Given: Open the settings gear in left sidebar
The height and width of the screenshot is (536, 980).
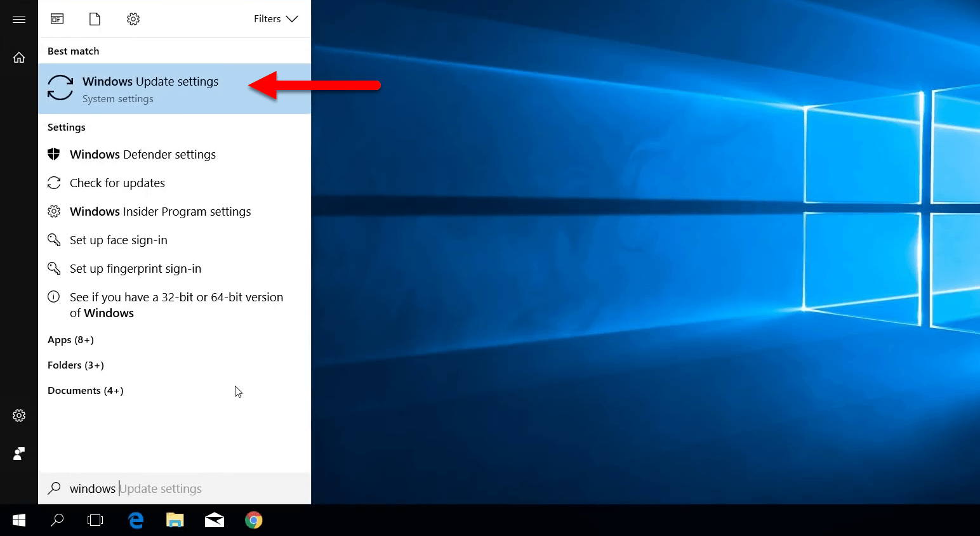Looking at the screenshot, I should click(19, 415).
